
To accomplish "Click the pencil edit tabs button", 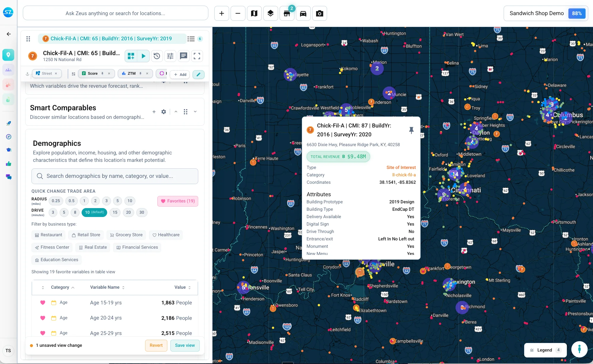I will tap(199, 74).
